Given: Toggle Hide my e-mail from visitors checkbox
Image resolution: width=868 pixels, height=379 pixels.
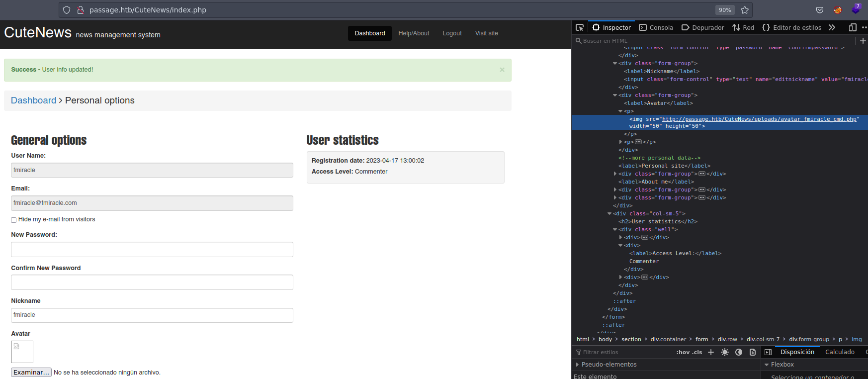Looking at the screenshot, I should (14, 220).
